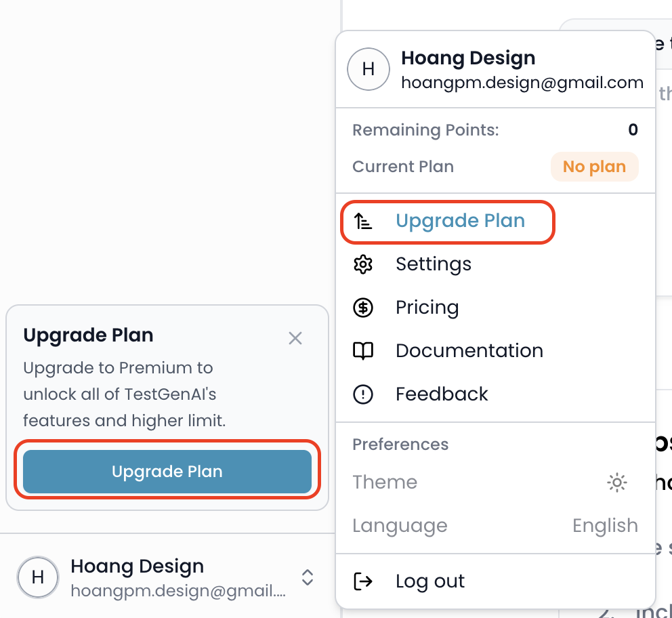Expand the Preferences section
The height and width of the screenshot is (618, 672).
pos(400,444)
